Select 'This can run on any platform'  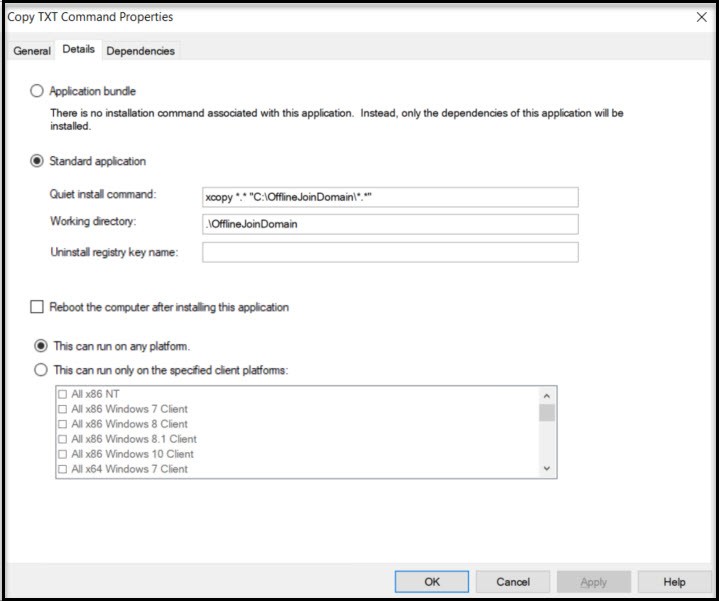(x=41, y=346)
